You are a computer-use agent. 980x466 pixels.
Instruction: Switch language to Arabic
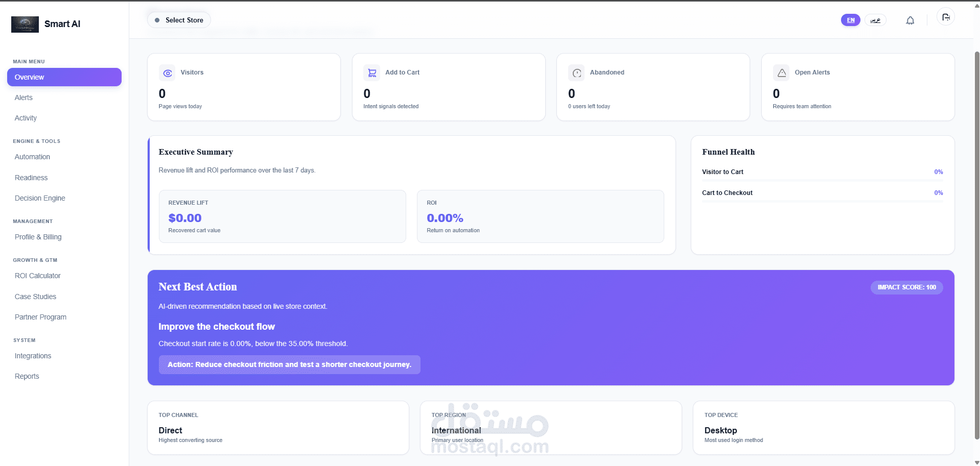pyautogui.click(x=875, y=20)
